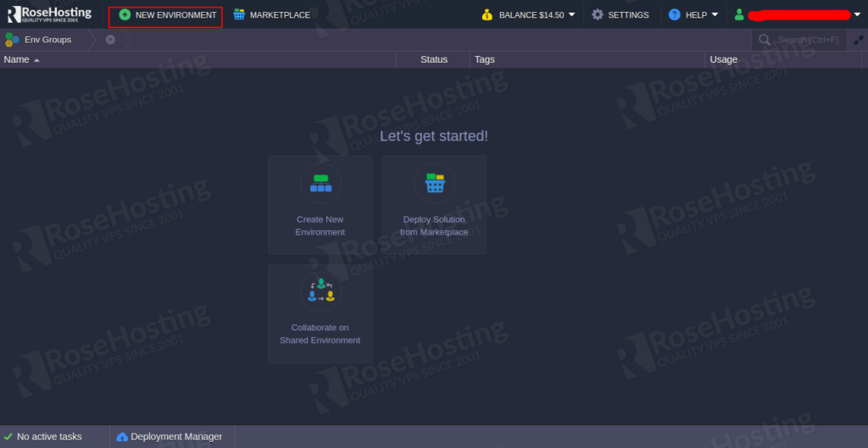Click the Collaborate users icon

pos(320,291)
